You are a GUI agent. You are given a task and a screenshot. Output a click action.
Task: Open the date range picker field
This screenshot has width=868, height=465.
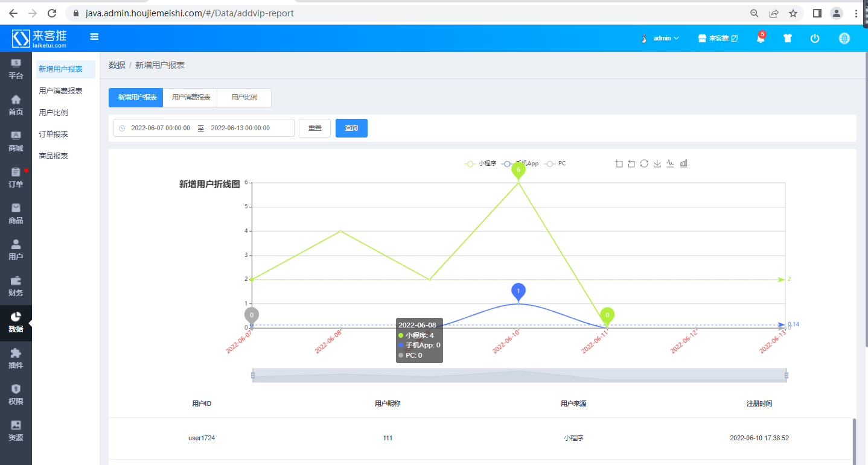(x=204, y=128)
